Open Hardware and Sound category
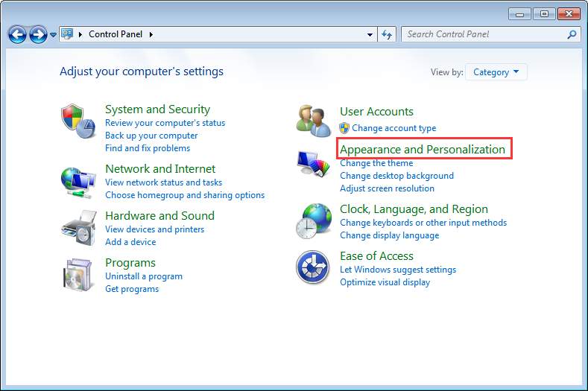Screen dimensions: 588x391 tap(159, 215)
